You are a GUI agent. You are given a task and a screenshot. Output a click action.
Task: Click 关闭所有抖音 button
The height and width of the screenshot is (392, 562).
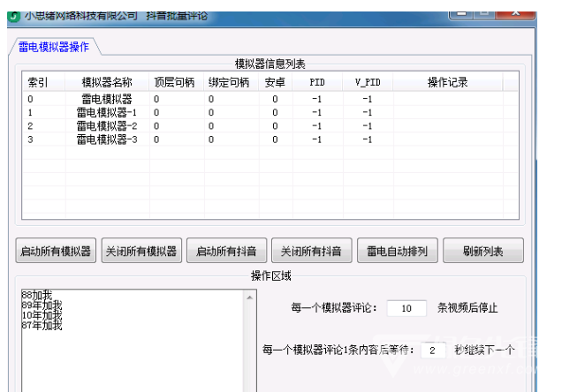[310, 251]
